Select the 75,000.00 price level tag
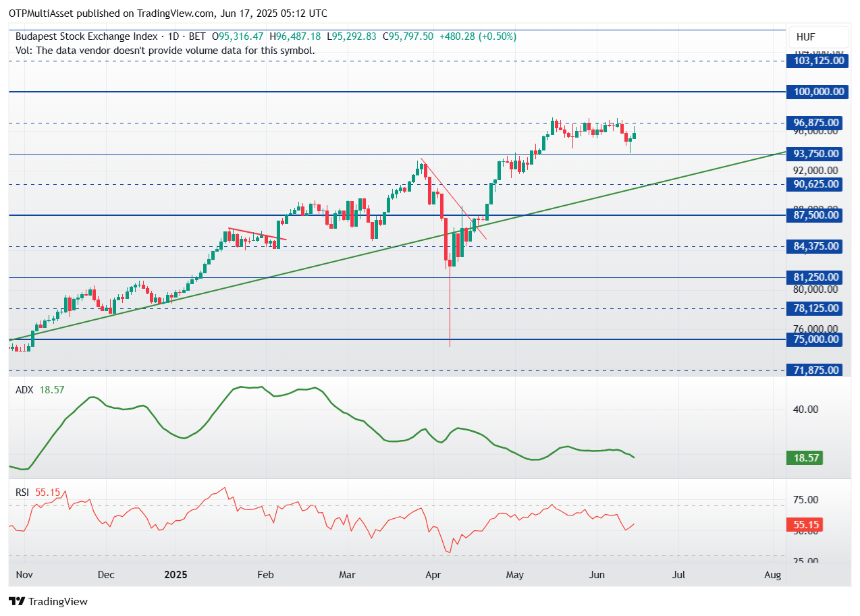 (816, 339)
